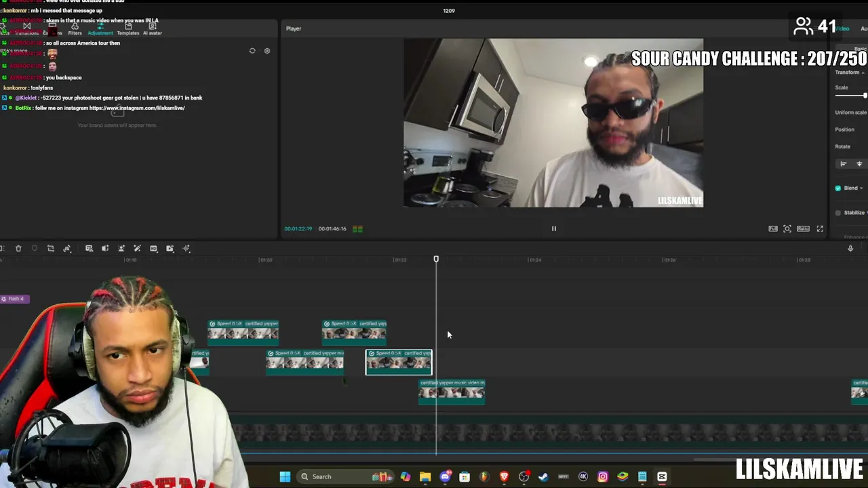This screenshot has height=488, width=868.
Task: Click the main video track filmstrip
Action: point(549,433)
